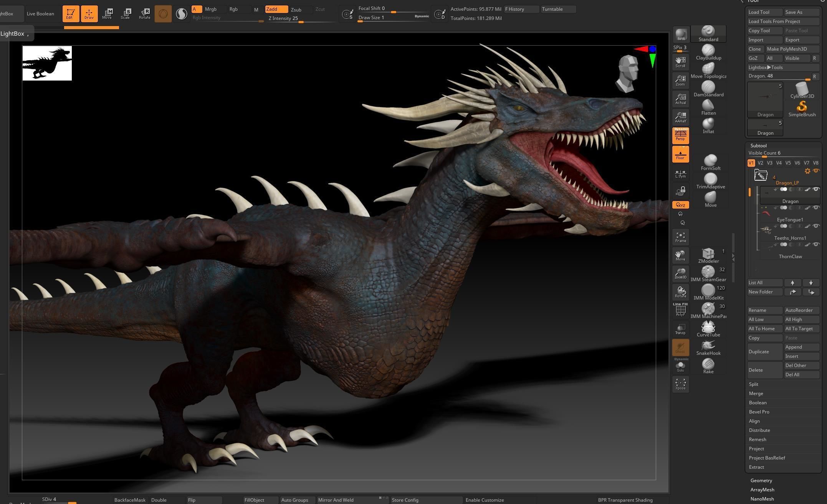Click the BPR render icon
Viewport: 827px width, 504px height.
click(681, 35)
